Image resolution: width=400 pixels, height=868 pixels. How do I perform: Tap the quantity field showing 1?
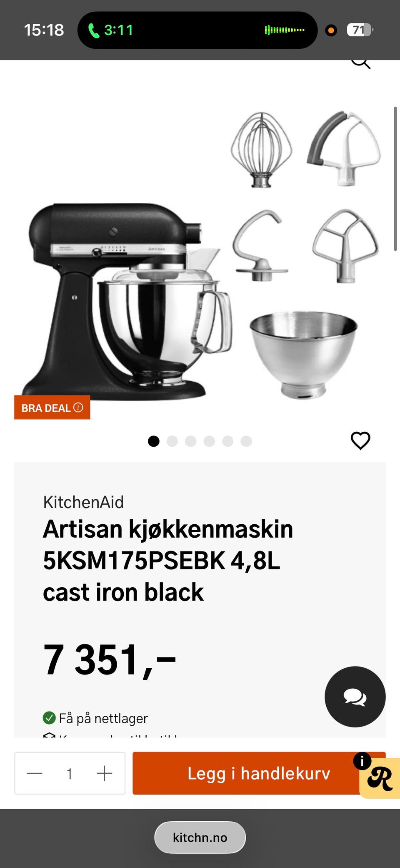click(x=70, y=774)
